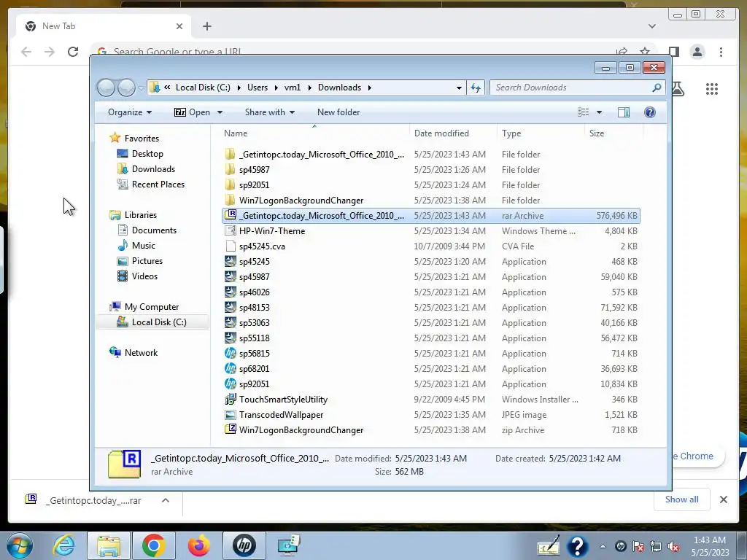Expand the Open button dropdown arrow
This screenshot has width=747, height=560.
220,112
